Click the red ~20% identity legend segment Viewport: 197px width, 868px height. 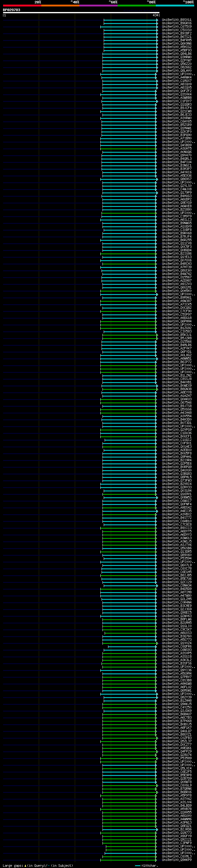(22, 6)
